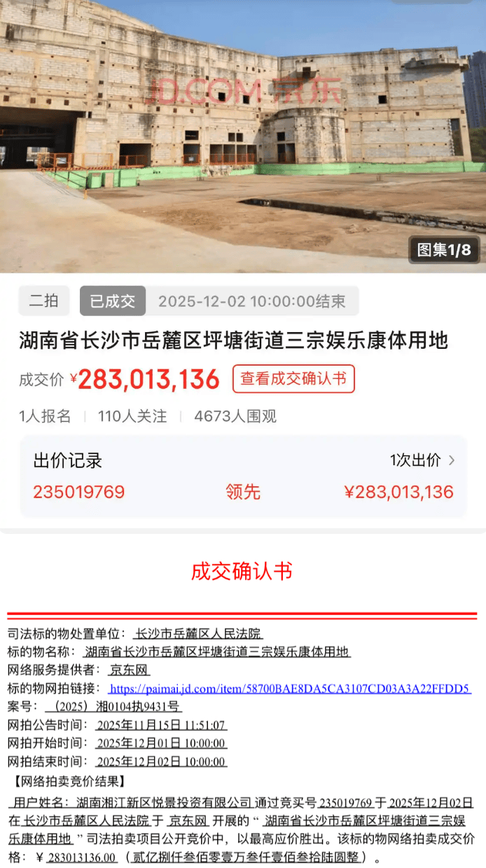
Task: Click the 成交确认书 red heading
Action: pyautogui.click(x=242, y=571)
